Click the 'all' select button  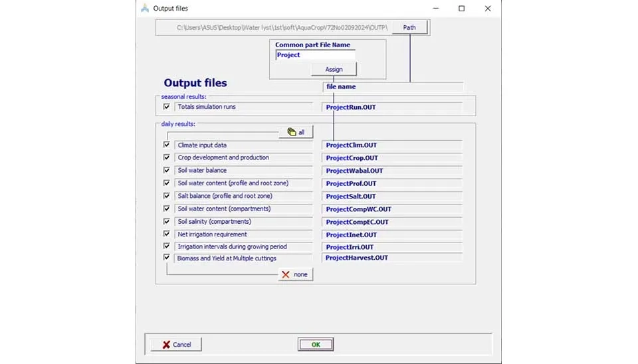(296, 132)
